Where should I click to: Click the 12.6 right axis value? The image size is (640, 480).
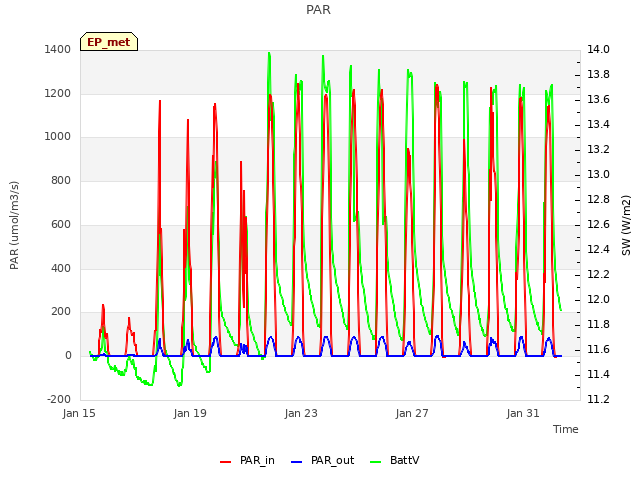[x=598, y=224]
